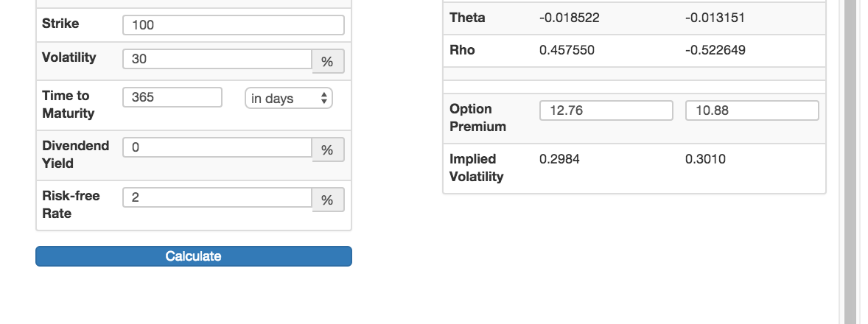
Task: Click the Theta value -0.013151
Action: point(715,18)
